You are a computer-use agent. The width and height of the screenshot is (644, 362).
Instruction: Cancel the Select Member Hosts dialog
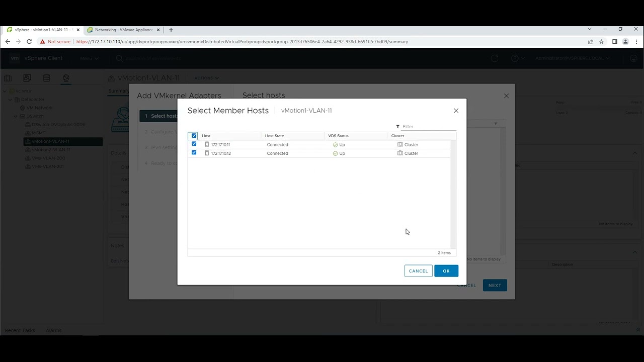pyautogui.click(x=418, y=271)
